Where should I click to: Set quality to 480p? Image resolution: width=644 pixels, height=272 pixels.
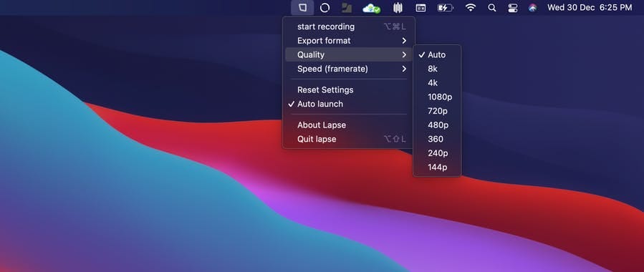click(437, 125)
